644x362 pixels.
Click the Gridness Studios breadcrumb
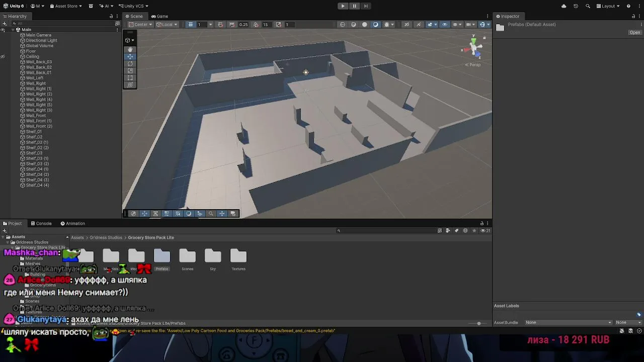106,237
